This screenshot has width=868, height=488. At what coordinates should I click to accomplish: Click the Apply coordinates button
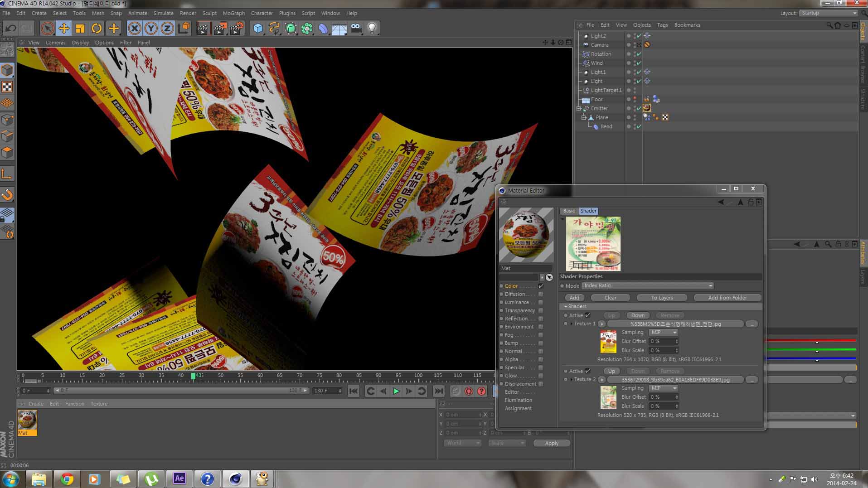[552, 443]
